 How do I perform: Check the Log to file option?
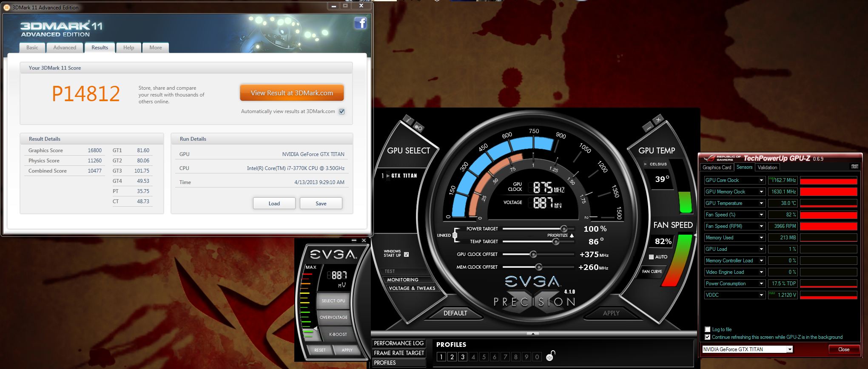[x=708, y=329]
